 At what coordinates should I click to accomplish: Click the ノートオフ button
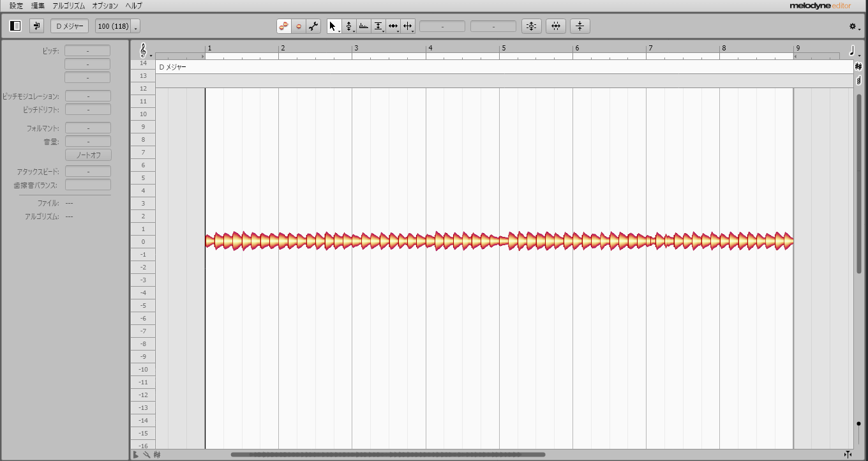click(88, 155)
